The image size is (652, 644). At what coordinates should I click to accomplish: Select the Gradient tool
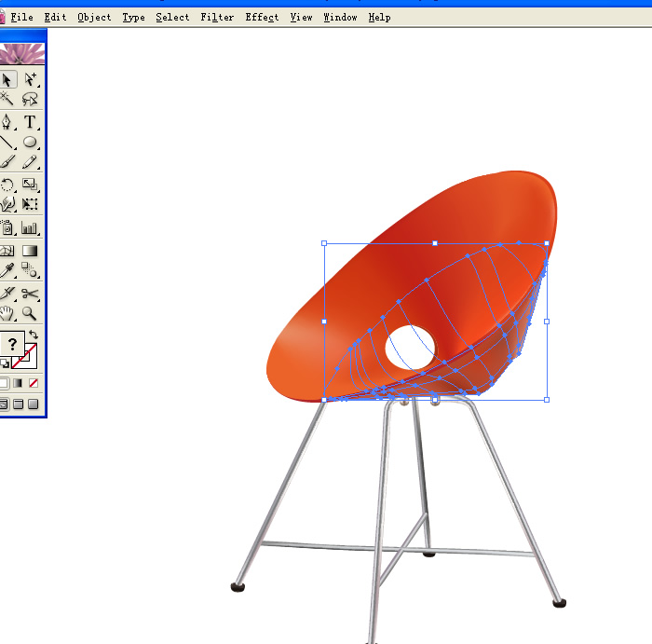(x=31, y=251)
